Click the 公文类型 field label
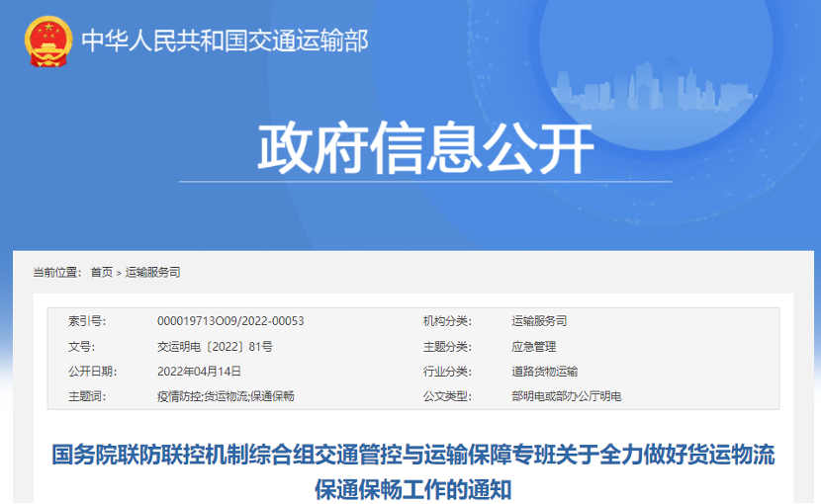The width and height of the screenshot is (821, 504). 447,396
